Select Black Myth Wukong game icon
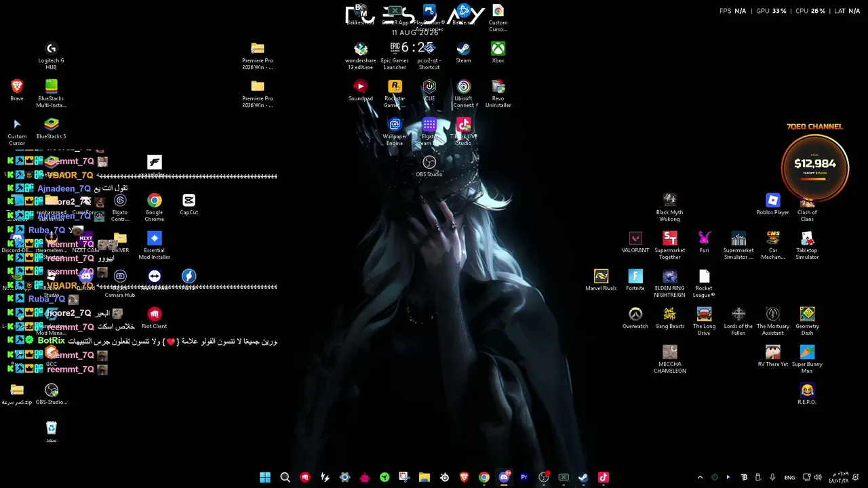 coord(669,207)
